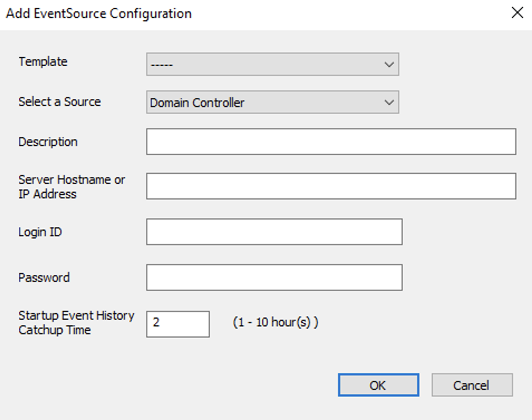Click the Add EventSource Configuration title text

99,13
